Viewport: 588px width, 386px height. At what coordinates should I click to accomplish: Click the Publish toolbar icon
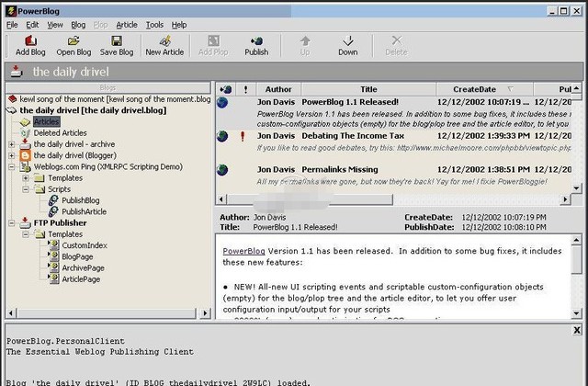(256, 45)
